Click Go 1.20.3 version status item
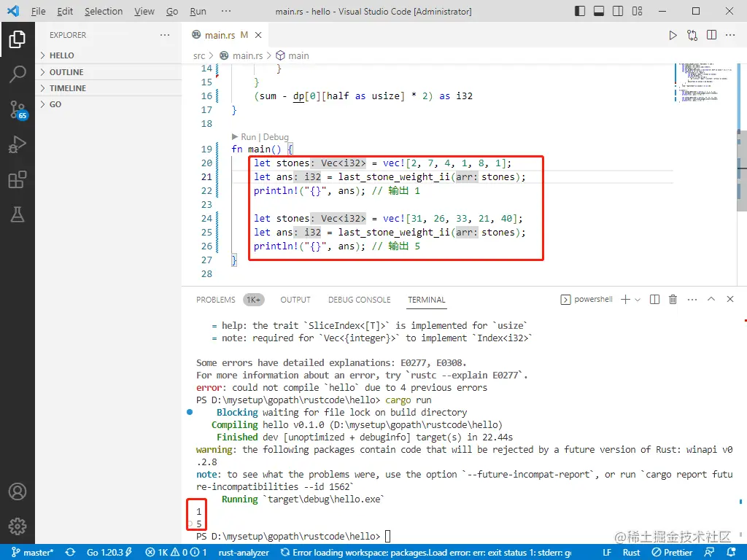Image resolution: width=747 pixels, height=560 pixels. [x=109, y=553]
